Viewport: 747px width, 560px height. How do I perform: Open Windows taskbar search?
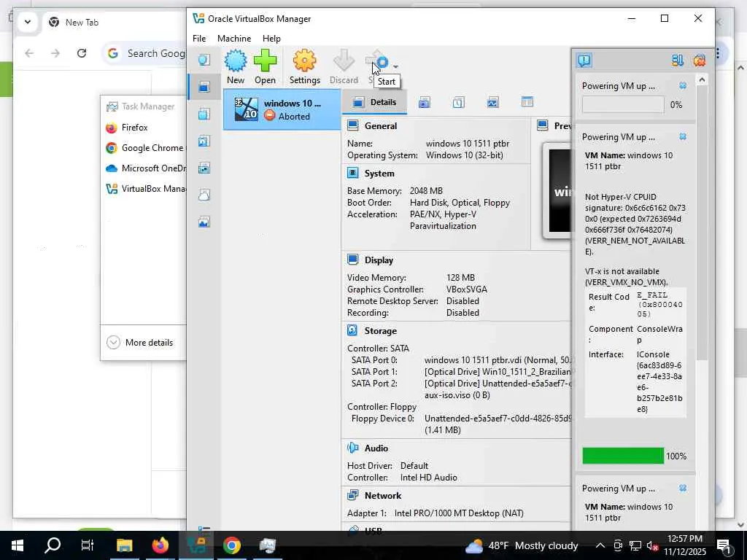click(x=53, y=545)
